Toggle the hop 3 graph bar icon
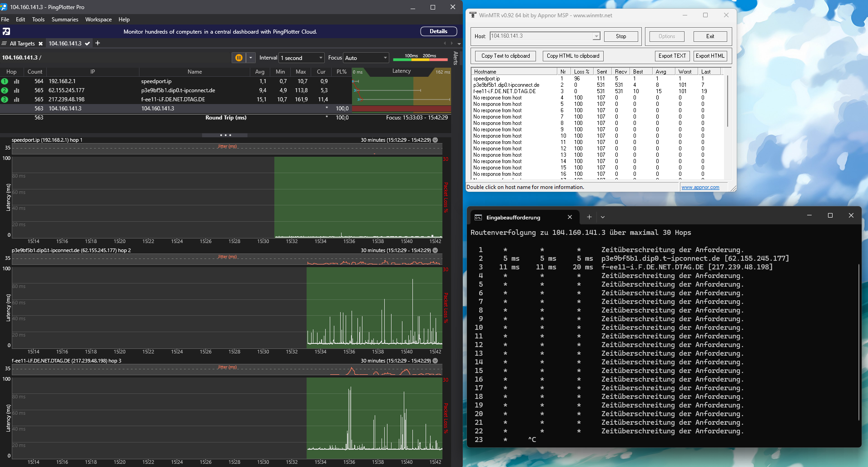This screenshot has width=868, height=467. click(x=17, y=99)
